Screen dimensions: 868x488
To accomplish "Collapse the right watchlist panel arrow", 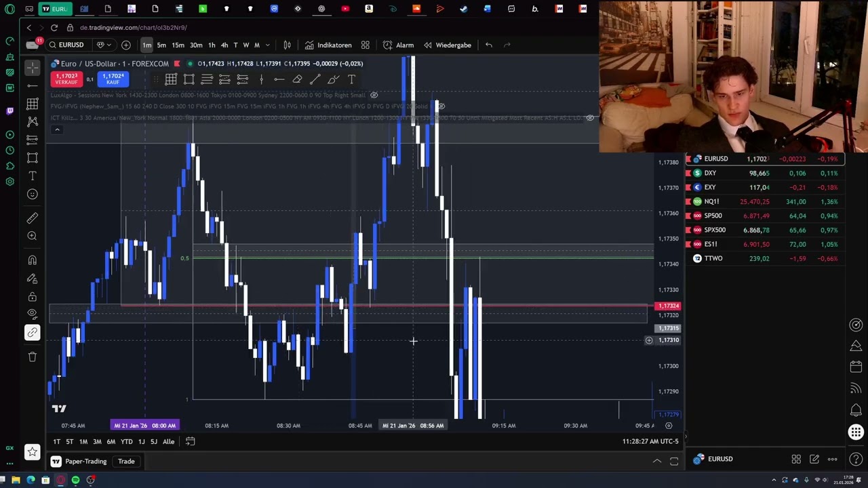I will [684, 437].
